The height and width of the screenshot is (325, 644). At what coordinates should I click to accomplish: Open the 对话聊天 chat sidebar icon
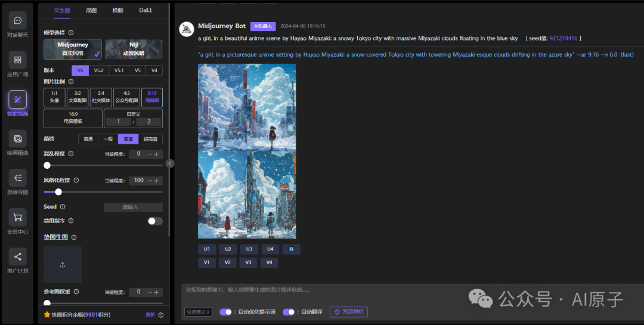(18, 20)
